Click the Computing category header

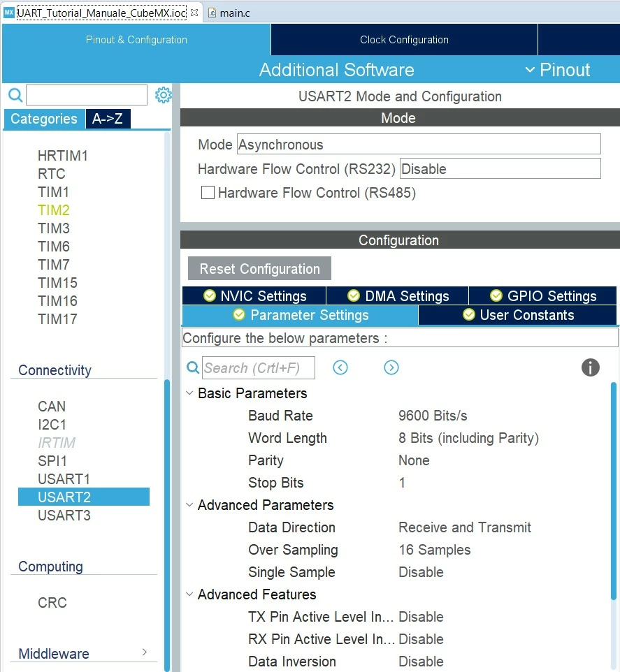(50, 566)
